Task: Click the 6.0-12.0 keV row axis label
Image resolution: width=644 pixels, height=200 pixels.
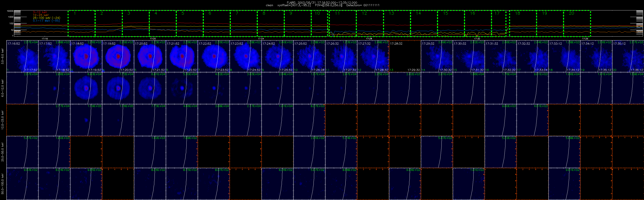Action: click(3, 88)
